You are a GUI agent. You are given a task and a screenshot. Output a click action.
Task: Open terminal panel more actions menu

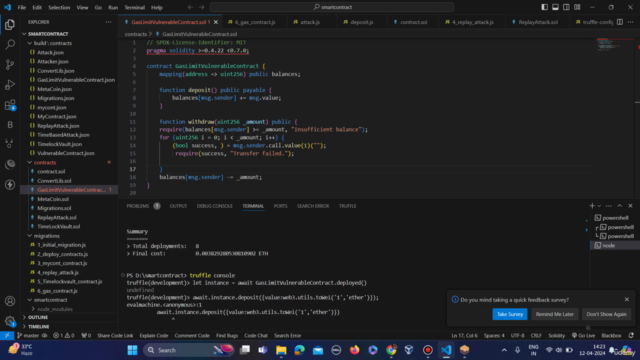point(609,206)
